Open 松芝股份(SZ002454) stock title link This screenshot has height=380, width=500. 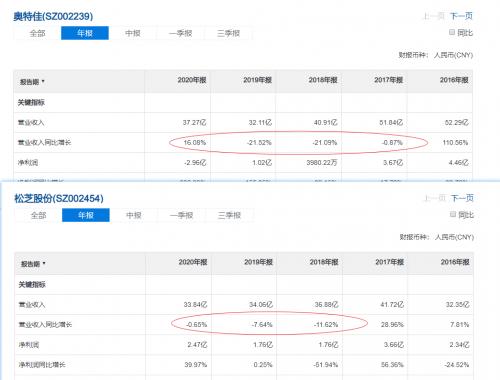pyautogui.click(x=59, y=198)
